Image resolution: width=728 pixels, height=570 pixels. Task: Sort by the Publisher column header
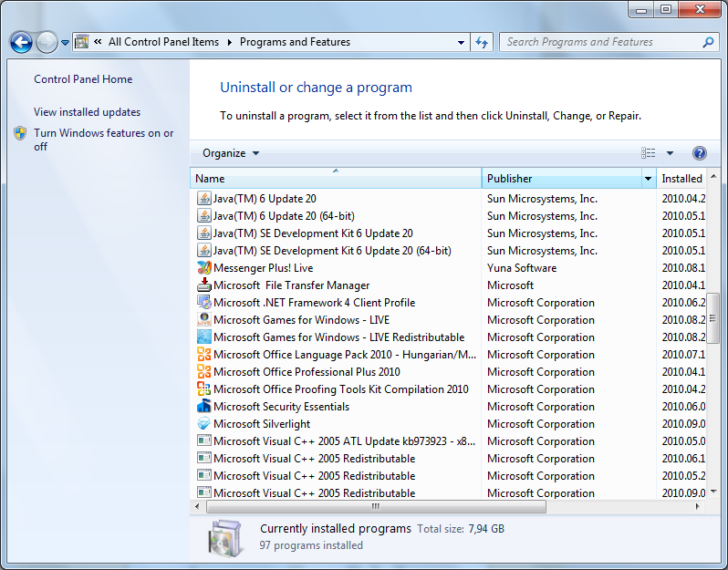[x=561, y=178]
